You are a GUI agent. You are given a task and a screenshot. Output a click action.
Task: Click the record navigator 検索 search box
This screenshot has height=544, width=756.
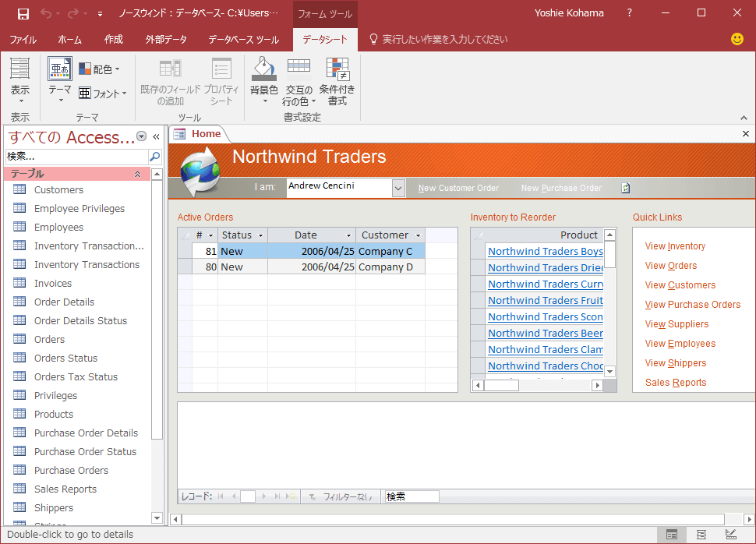[x=412, y=496]
